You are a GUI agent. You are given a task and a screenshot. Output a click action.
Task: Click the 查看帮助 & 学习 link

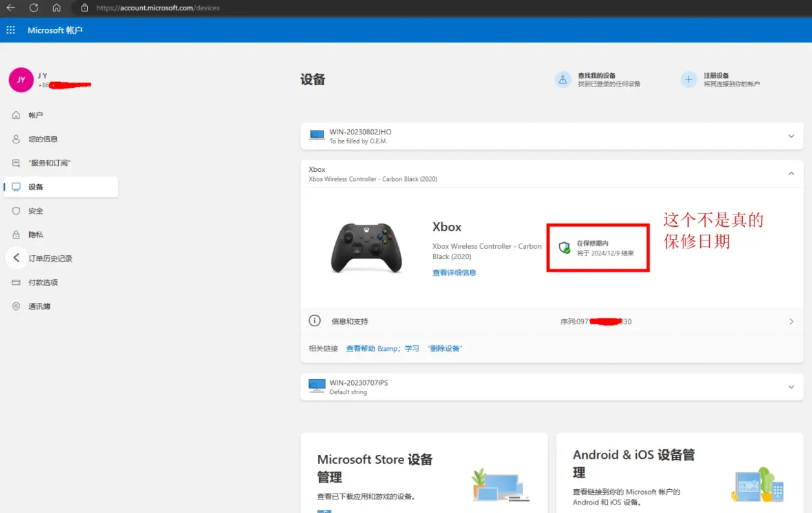383,348
